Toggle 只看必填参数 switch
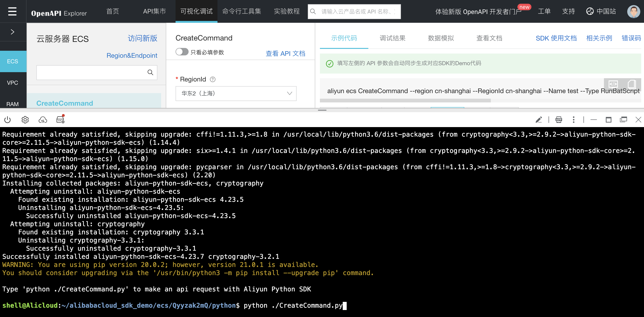Screen dimensions: 644x317 182,52
